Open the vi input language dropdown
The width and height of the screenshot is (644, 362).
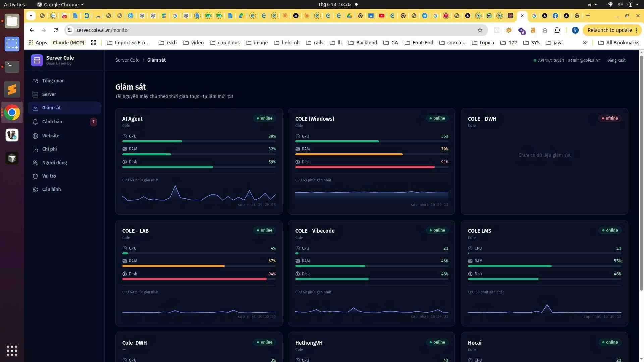592,4
